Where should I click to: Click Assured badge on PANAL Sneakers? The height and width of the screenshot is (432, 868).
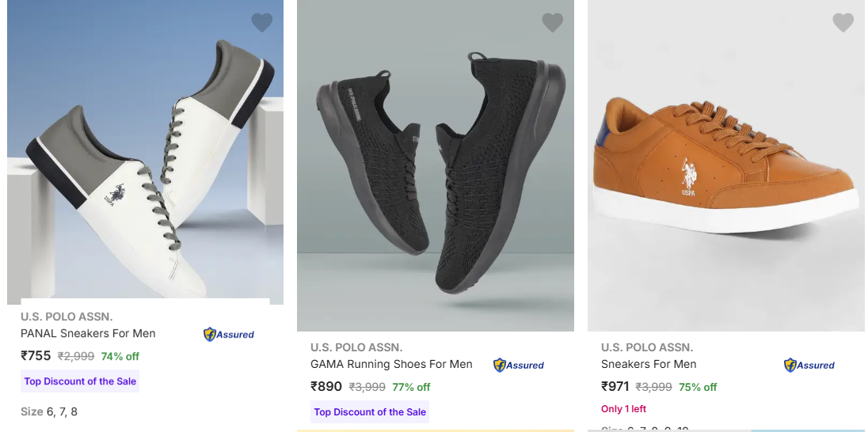pos(229,335)
